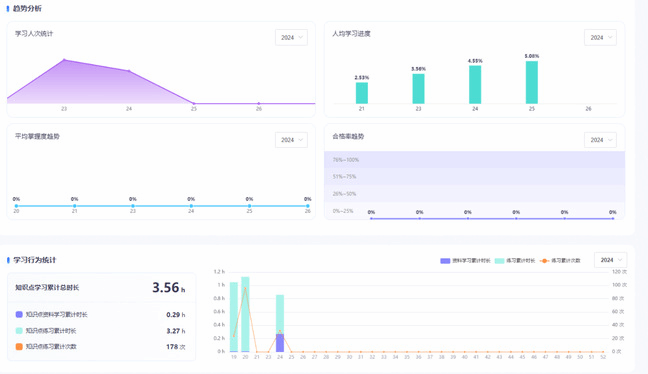
Task: Toggle the 练习累计时长 legend series
Action: click(515, 260)
